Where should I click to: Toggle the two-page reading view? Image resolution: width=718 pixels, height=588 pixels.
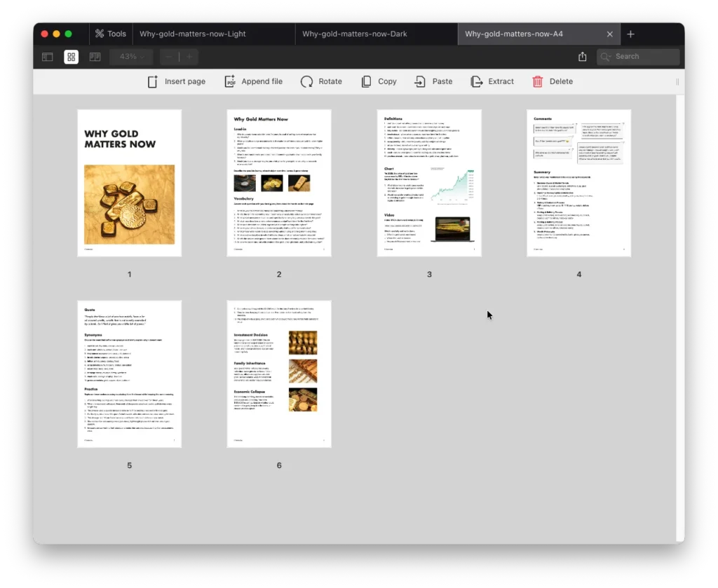click(x=95, y=57)
